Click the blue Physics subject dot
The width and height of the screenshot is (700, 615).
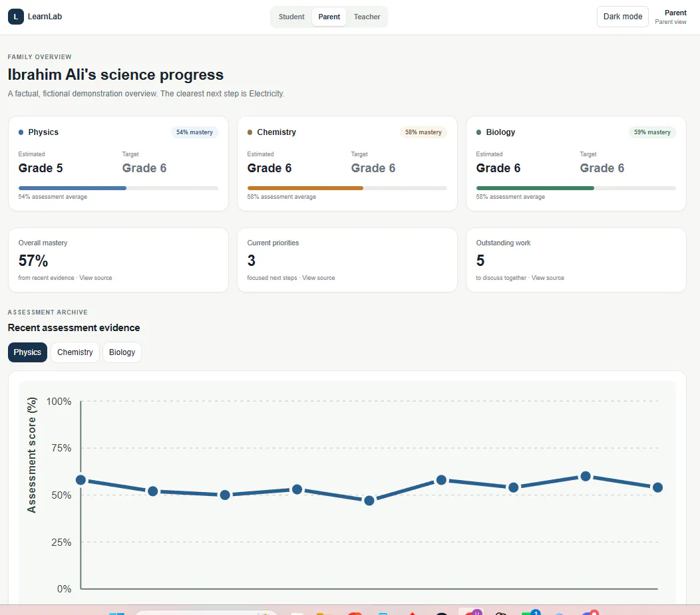[x=21, y=132]
